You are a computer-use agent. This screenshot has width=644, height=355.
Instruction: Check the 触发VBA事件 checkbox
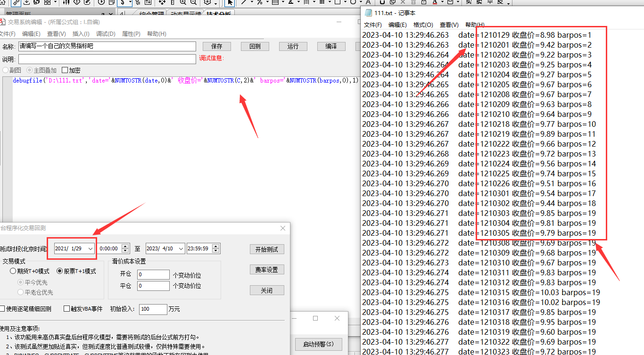pyautogui.click(x=66, y=309)
